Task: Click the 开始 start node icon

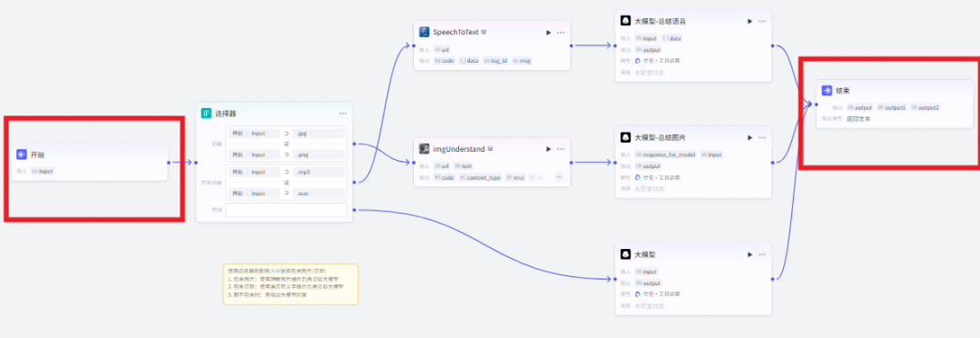Action: point(21,154)
